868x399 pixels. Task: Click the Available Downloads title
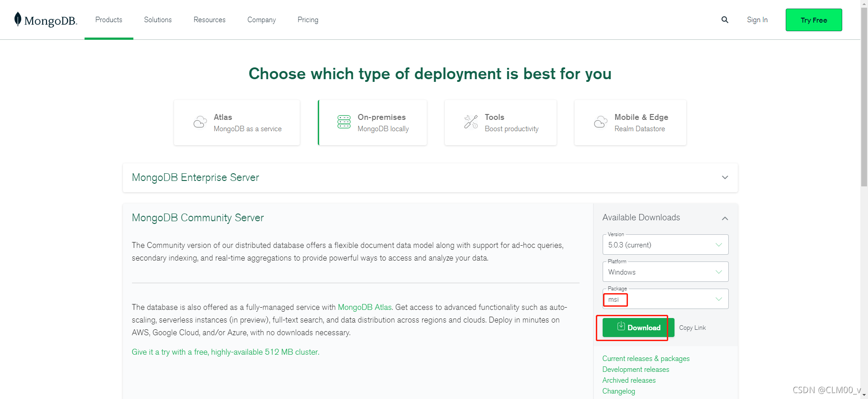(641, 218)
